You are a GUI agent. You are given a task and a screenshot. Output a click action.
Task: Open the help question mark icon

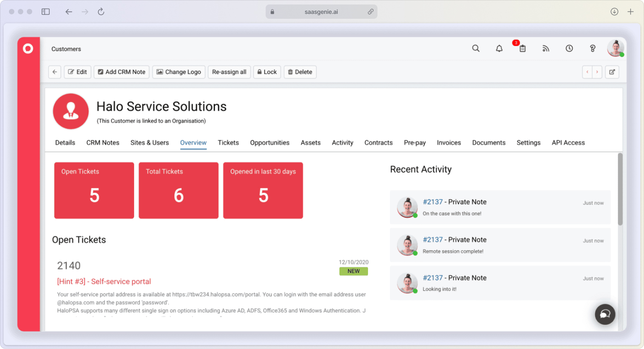click(x=593, y=48)
